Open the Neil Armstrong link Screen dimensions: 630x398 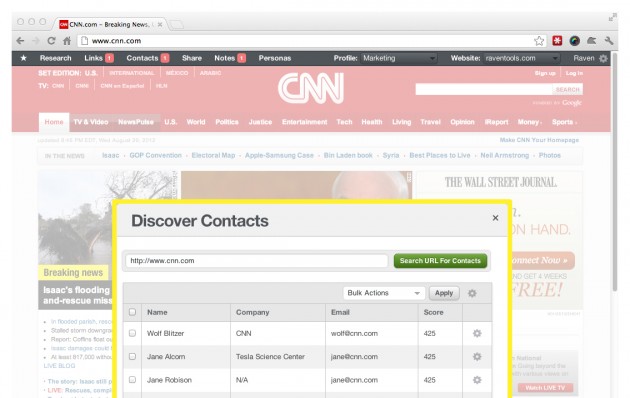coord(505,155)
